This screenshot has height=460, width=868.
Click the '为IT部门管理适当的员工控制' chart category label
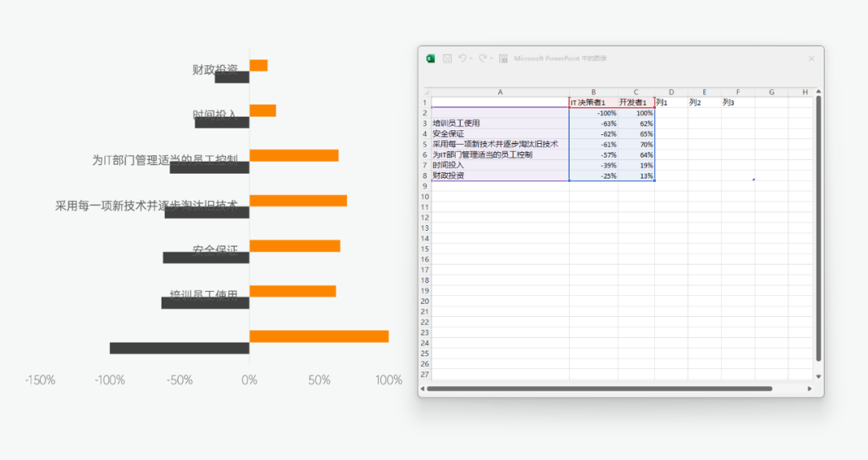point(165,160)
